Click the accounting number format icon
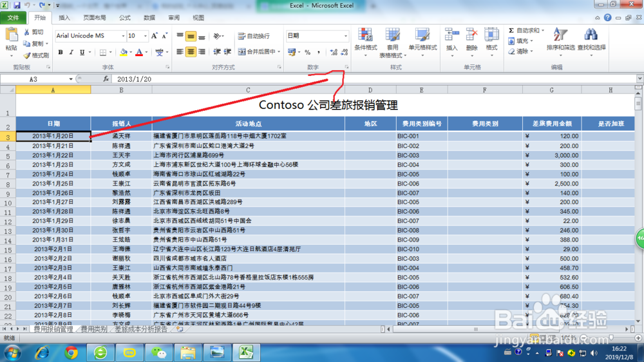Screen dimensions: 644x362 (x=292, y=52)
